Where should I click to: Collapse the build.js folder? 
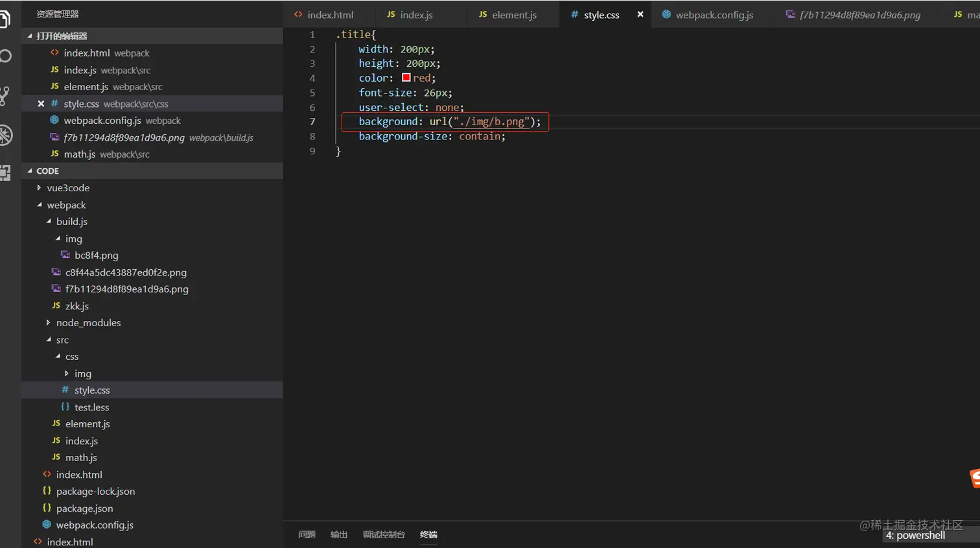pyautogui.click(x=71, y=222)
